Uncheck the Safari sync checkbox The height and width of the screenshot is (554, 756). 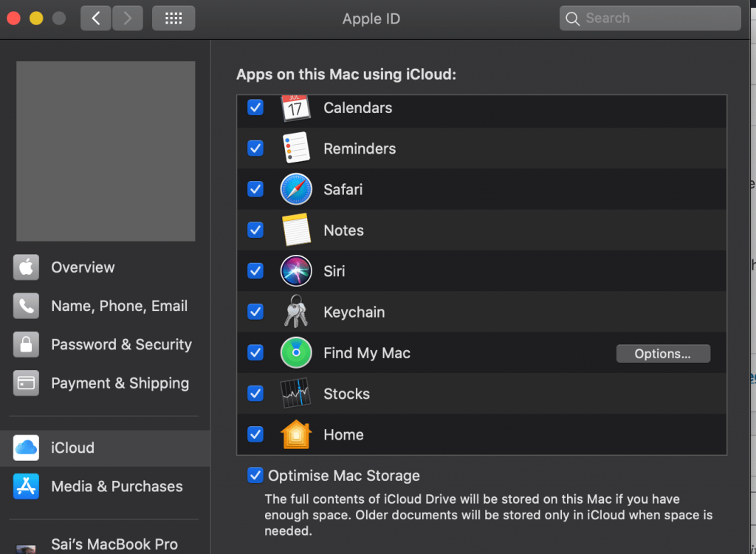point(255,189)
